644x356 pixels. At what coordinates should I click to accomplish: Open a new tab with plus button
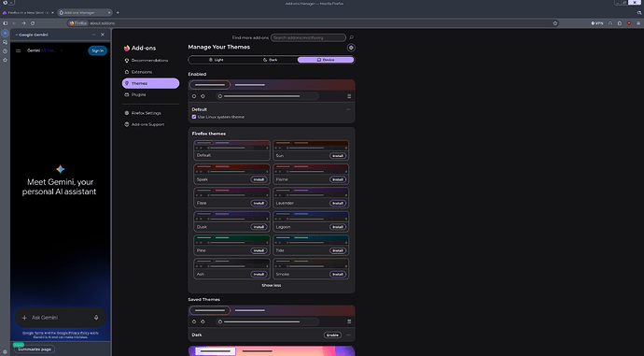118,13
